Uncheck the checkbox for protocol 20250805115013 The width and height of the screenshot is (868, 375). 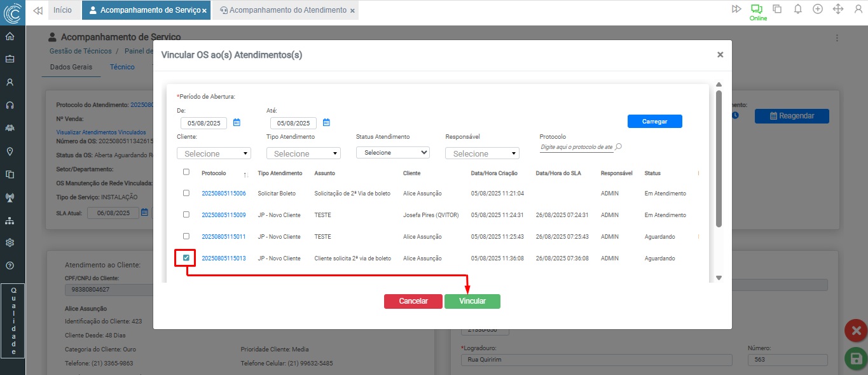(x=186, y=258)
